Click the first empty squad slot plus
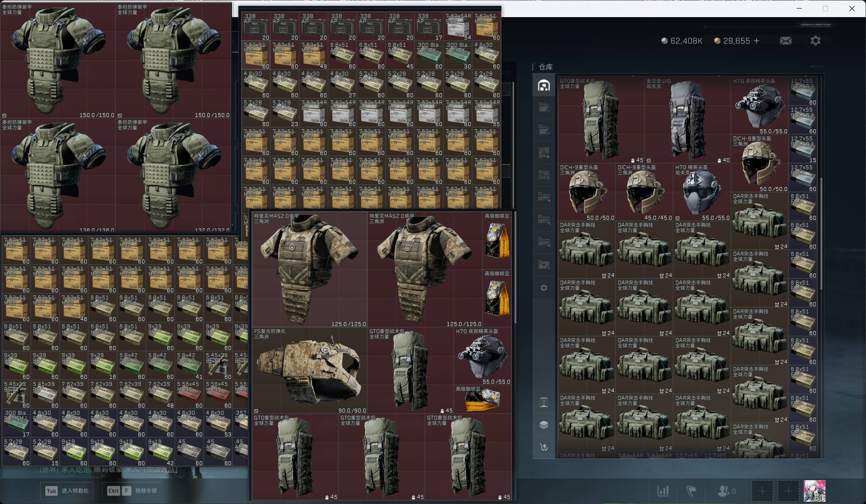This screenshot has width=866, height=504. [762, 491]
